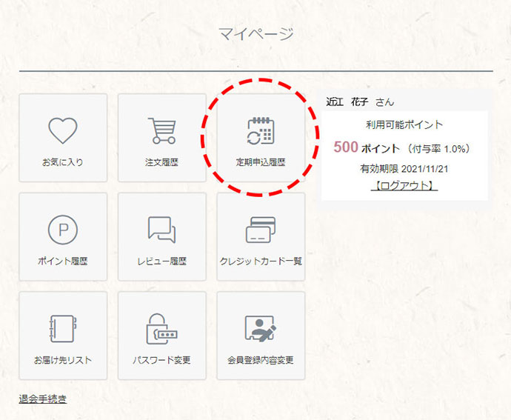The image size is (511, 420).
Task: Open 注文履歴 order history label
Action: point(161,161)
